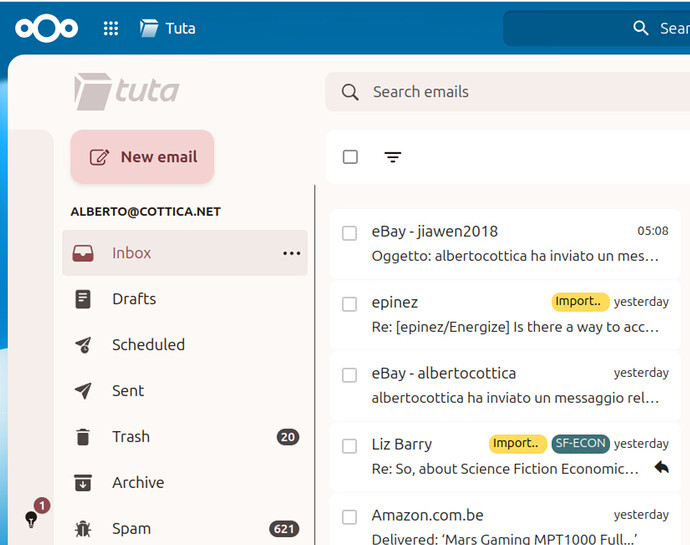Click the magnifier icon in top bar

click(x=641, y=28)
